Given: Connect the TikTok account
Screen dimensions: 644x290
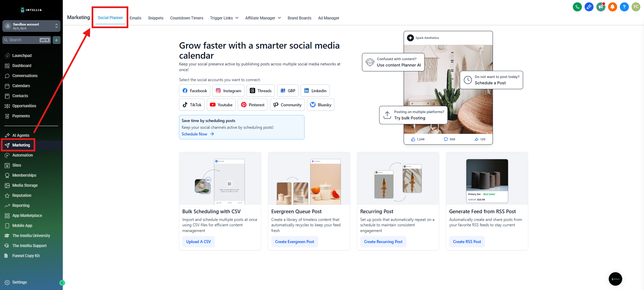Looking at the screenshot, I should click(192, 105).
